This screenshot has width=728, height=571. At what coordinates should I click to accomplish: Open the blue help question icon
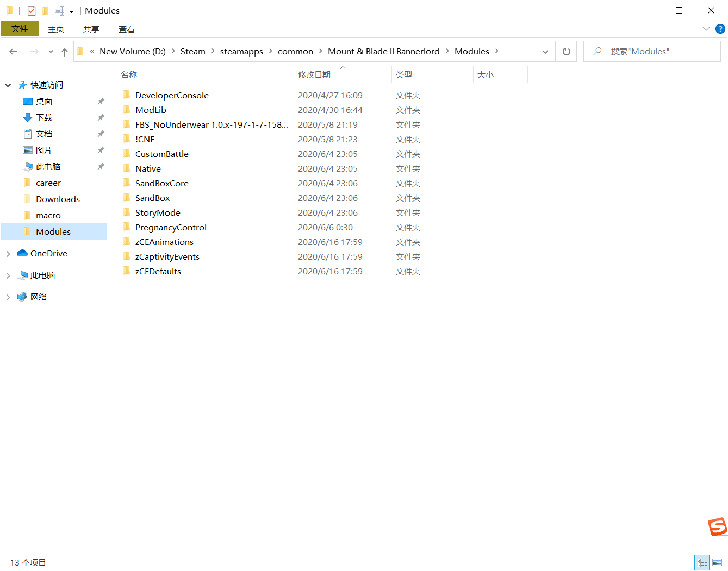(720, 29)
